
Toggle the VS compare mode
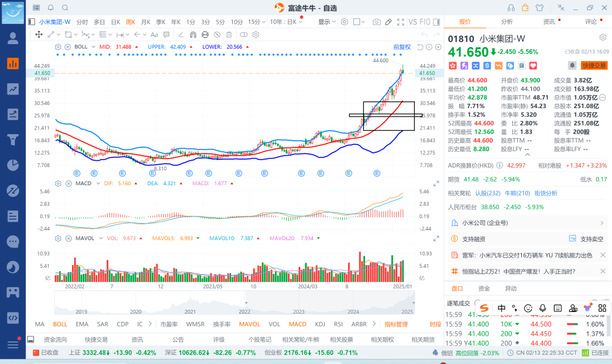click(x=413, y=22)
